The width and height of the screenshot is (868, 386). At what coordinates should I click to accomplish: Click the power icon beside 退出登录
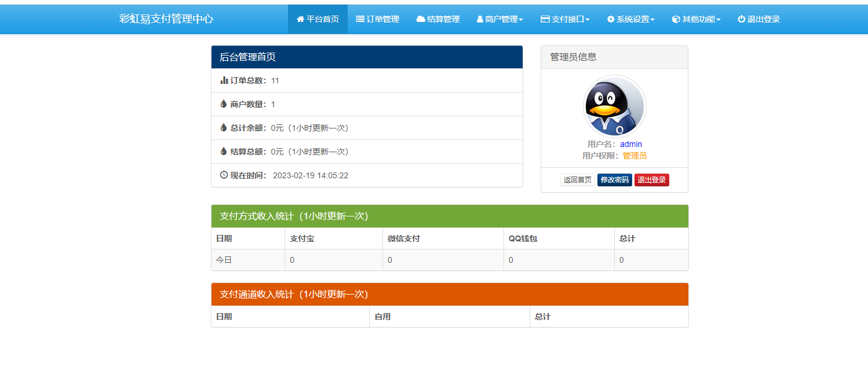click(x=741, y=19)
